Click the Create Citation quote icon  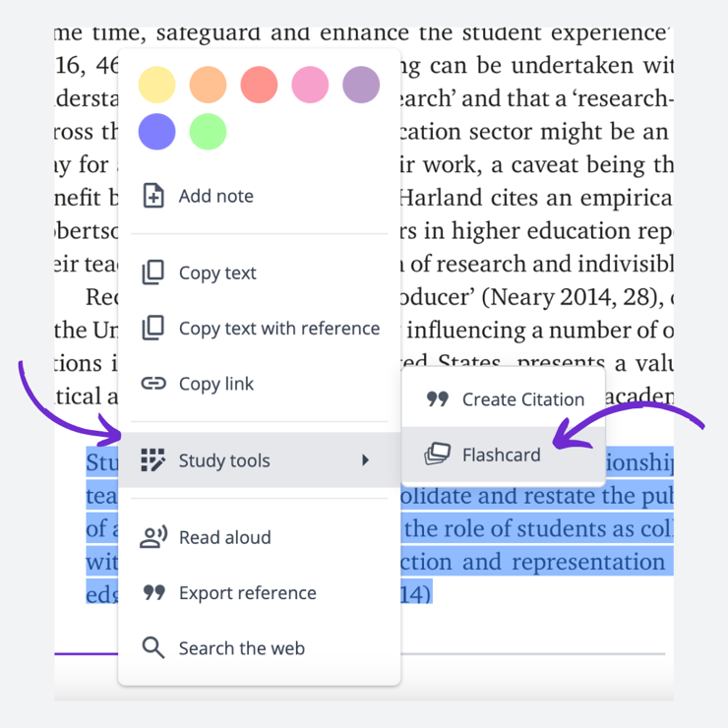(438, 398)
